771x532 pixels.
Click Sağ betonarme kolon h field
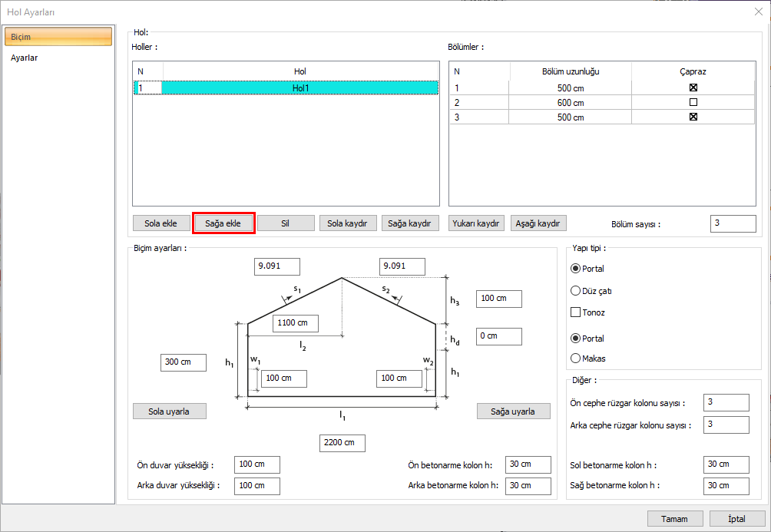point(726,486)
